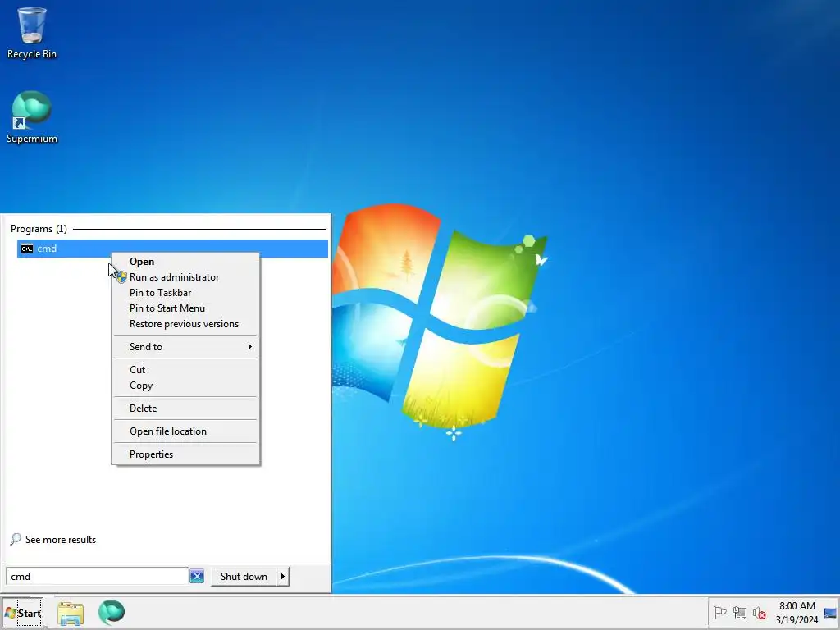
Task: Click in the cmd search field
Action: (97, 577)
